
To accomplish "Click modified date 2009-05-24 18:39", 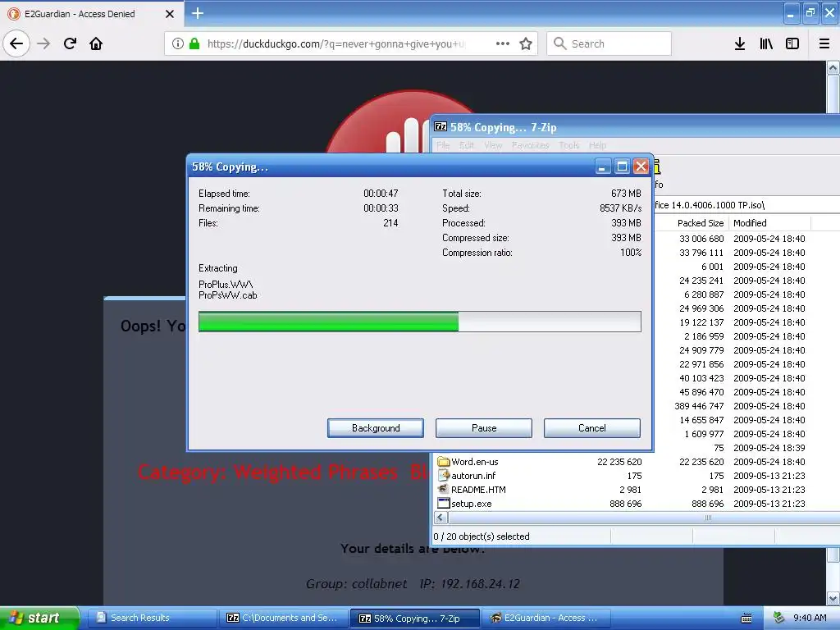I will click(769, 448).
